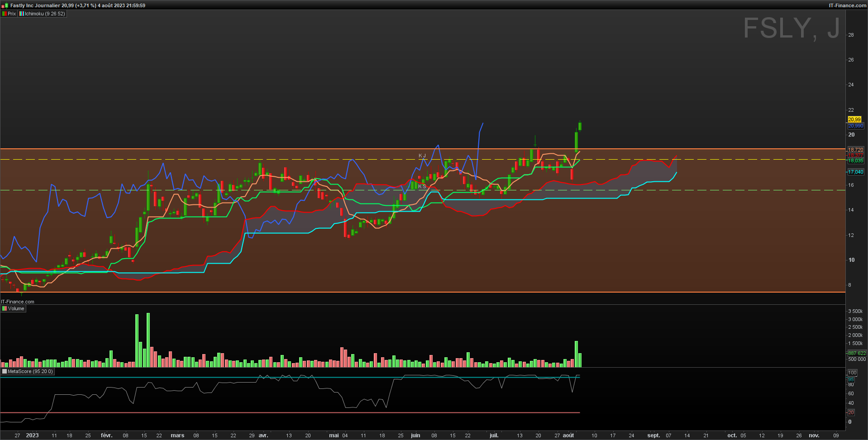Click the août month label on time axis

click(x=568, y=435)
